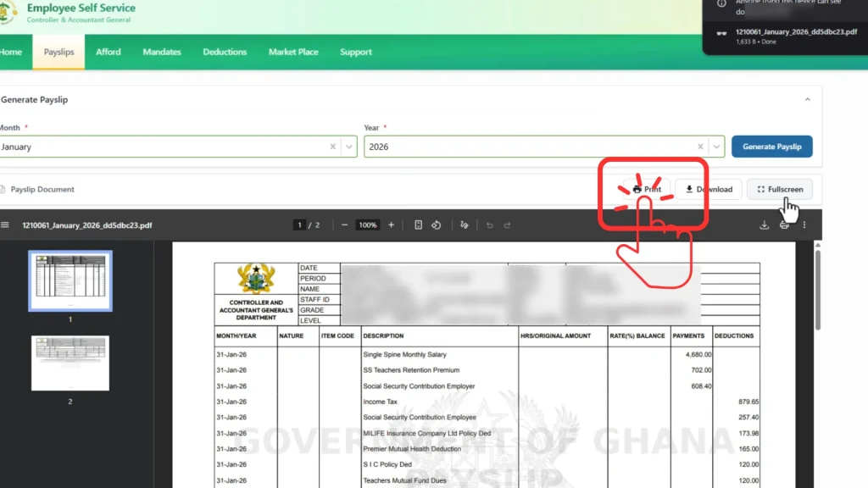Click the DEDUCTIONS column header

734,335
